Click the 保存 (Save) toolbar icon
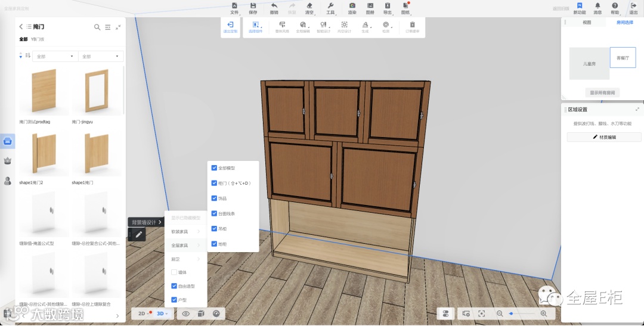Viewport: 644px width, 326px height. tap(253, 6)
